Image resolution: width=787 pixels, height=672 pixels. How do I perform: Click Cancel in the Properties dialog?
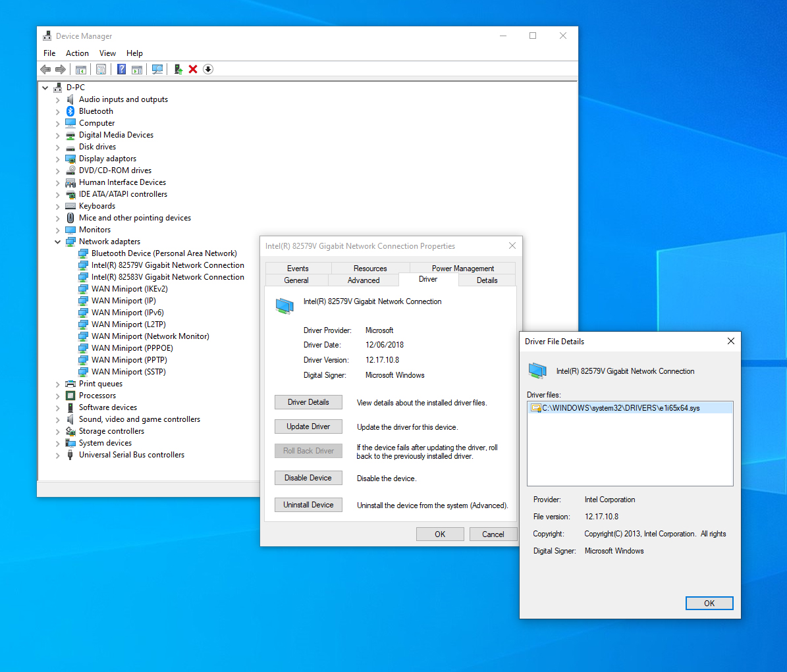pos(493,534)
